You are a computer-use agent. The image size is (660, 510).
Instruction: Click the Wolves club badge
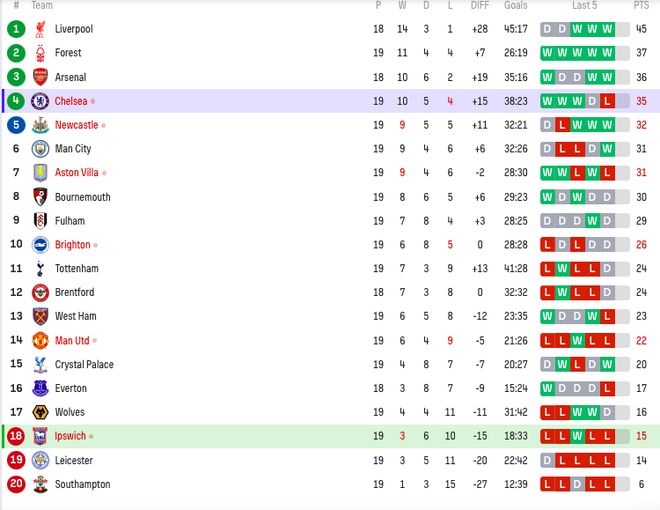[40, 412]
